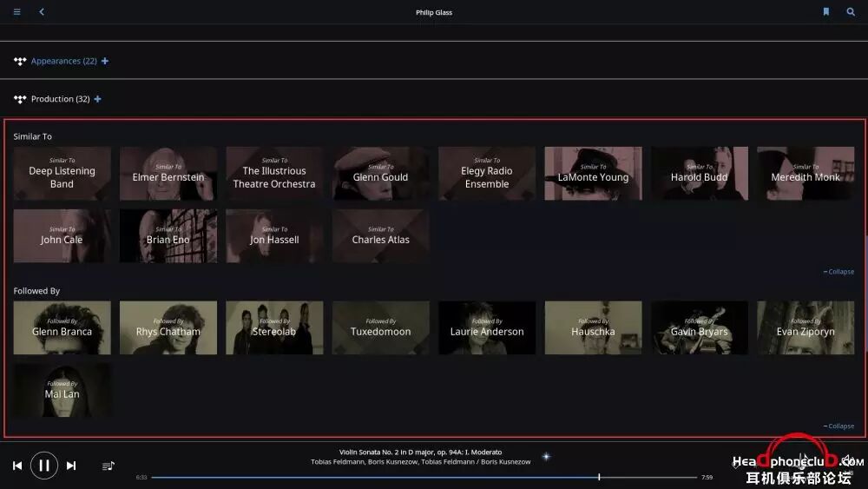This screenshot has height=489, width=868.
Task: Click the Violin Sonata No. 2 track title
Action: (x=421, y=453)
